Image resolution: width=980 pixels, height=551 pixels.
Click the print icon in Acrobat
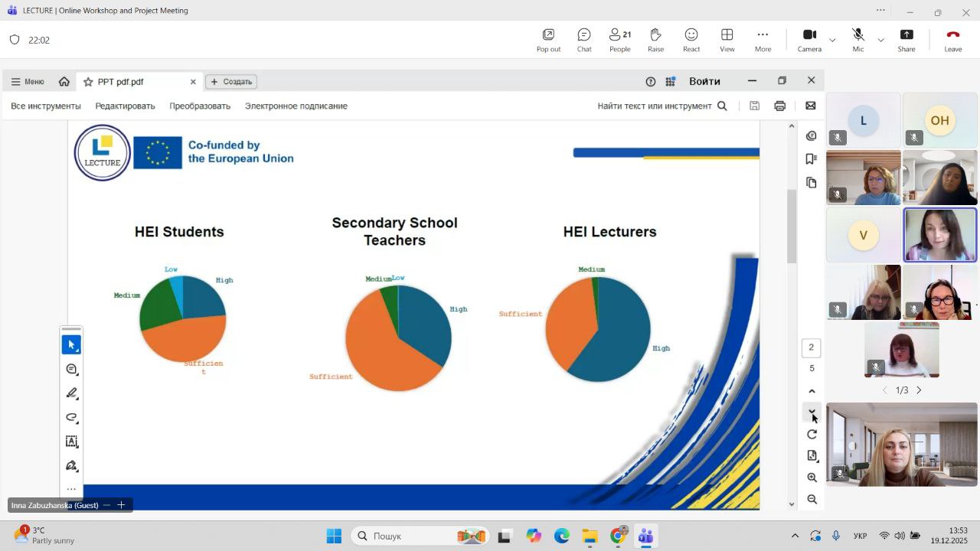click(x=779, y=106)
